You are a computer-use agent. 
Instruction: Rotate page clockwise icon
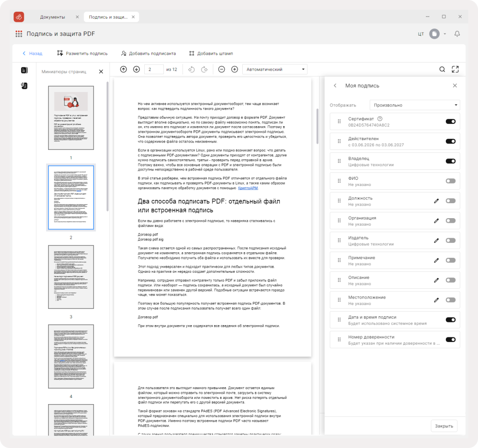pos(204,69)
